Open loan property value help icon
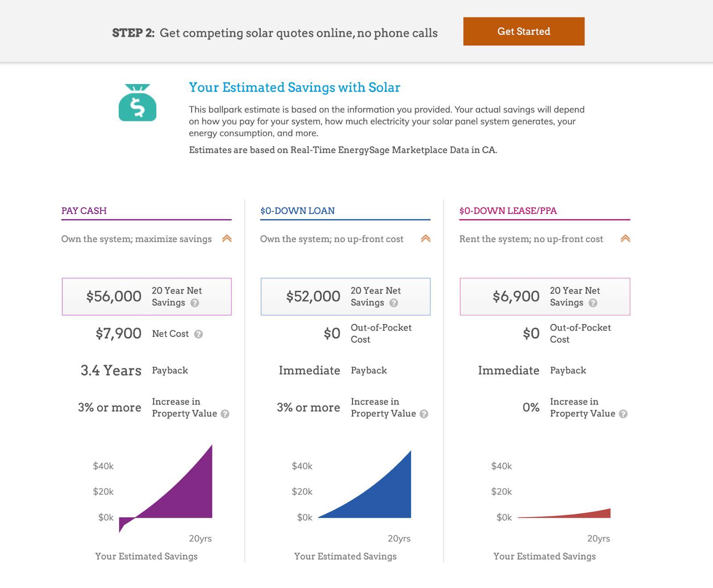713x588 pixels. point(424,414)
